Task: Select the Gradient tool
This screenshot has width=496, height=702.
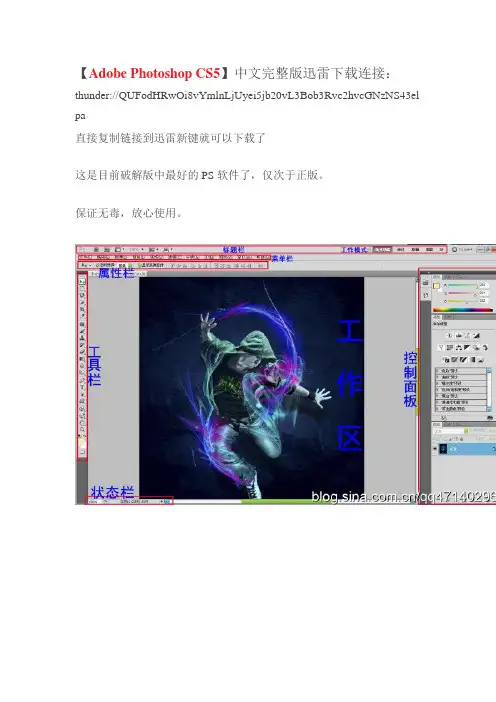Action: (x=82, y=358)
